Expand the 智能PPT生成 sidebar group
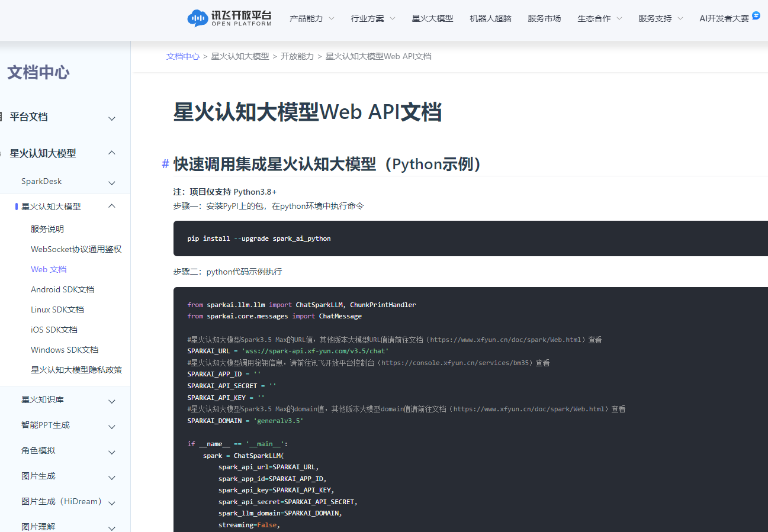Screen dimensions: 768x532 coord(112,427)
